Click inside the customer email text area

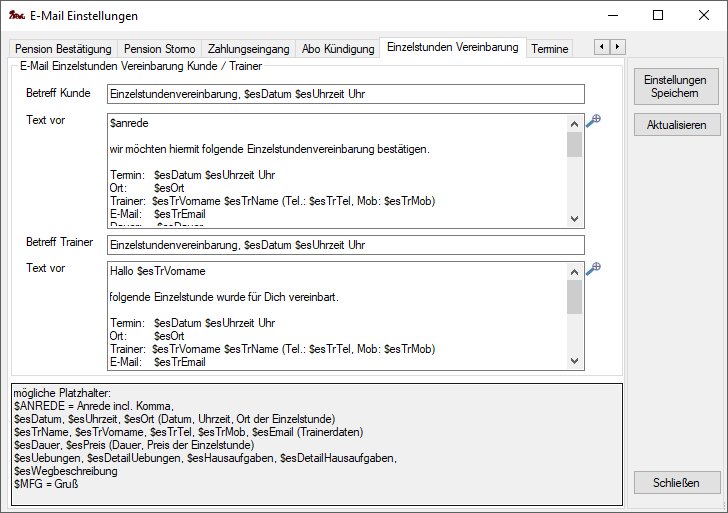pyautogui.click(x=335, y=170)
